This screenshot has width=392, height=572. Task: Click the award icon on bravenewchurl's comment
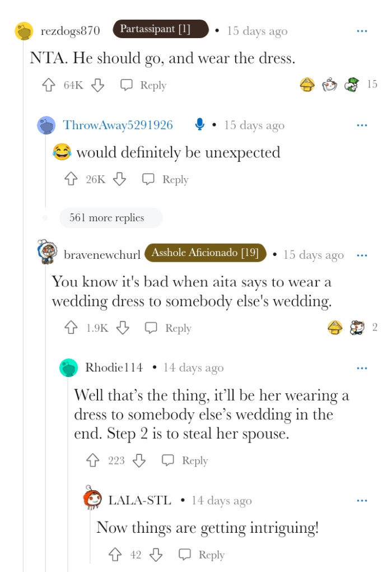tap(335, 328)
